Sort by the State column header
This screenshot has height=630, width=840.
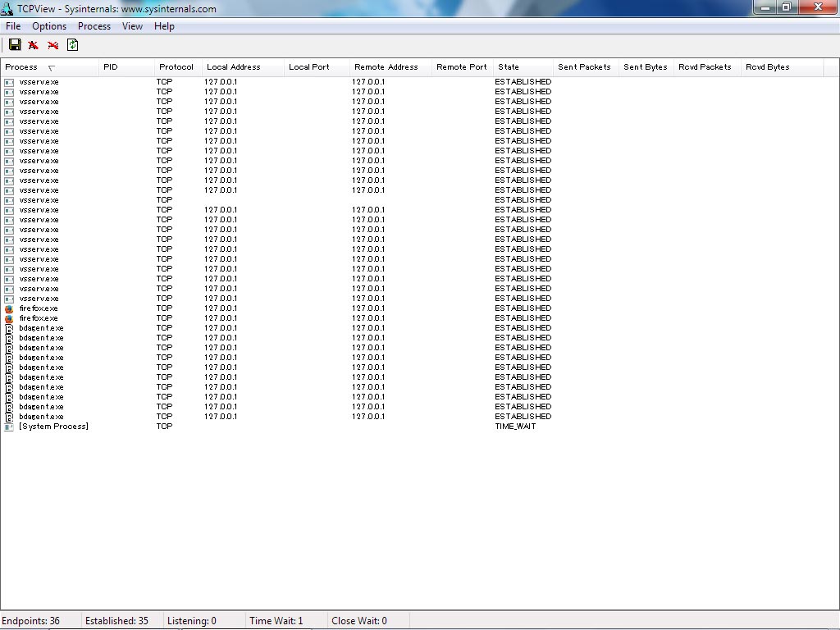pos(523,67)
